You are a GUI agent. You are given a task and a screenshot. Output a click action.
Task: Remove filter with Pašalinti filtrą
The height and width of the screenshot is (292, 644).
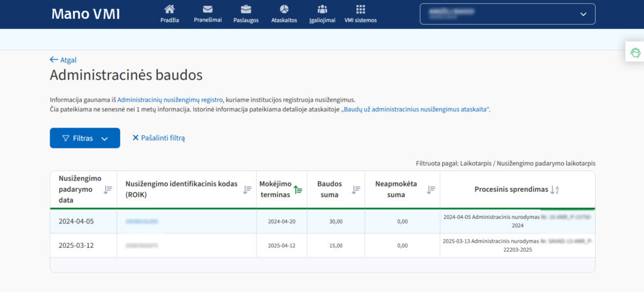point(158,138)
